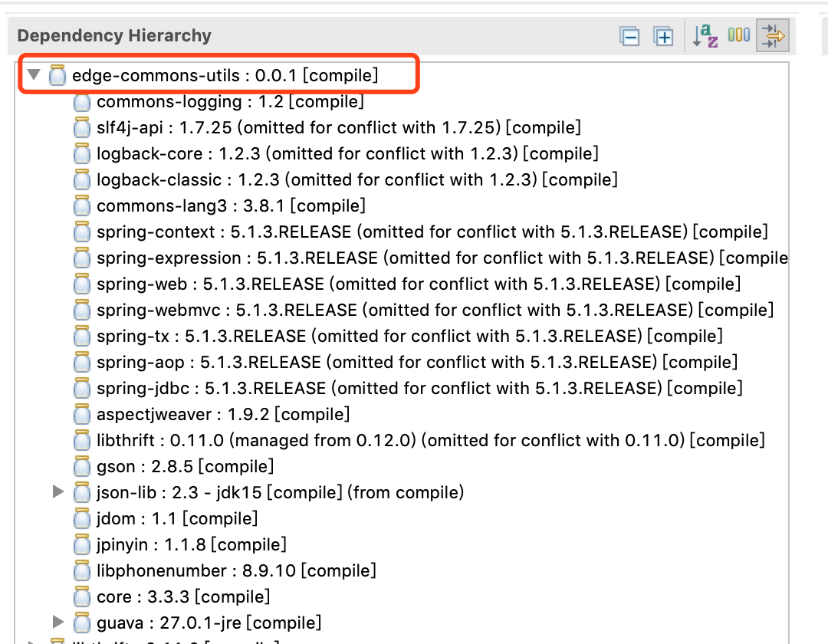
Task: Select commons-lang3 : 3.8.1 [compile] entry
Action: pyautogui.click(x=231, y=205)
